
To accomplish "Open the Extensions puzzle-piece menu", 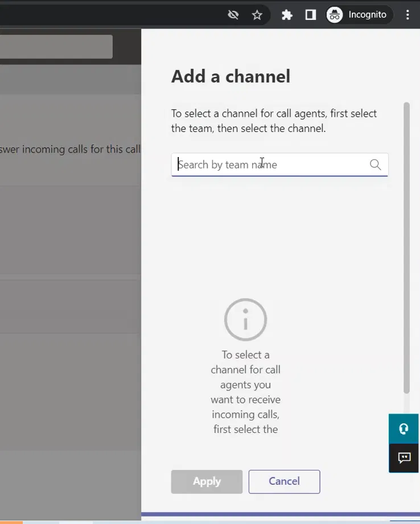I will click(x=287, y=15).
